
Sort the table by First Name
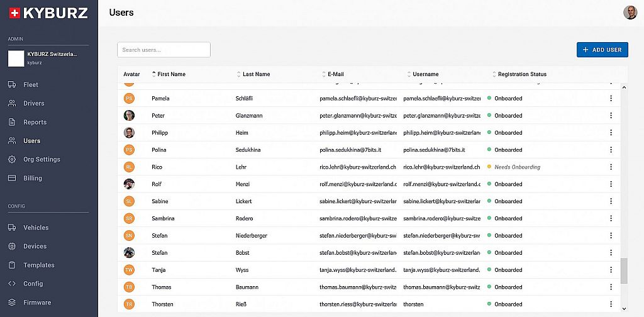point(171,74)
